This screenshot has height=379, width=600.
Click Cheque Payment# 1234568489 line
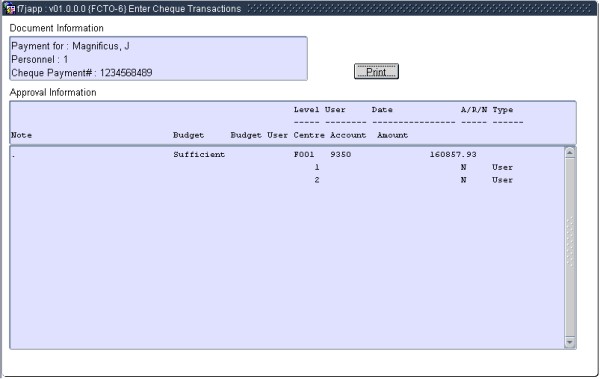click(x=82, y=73)
